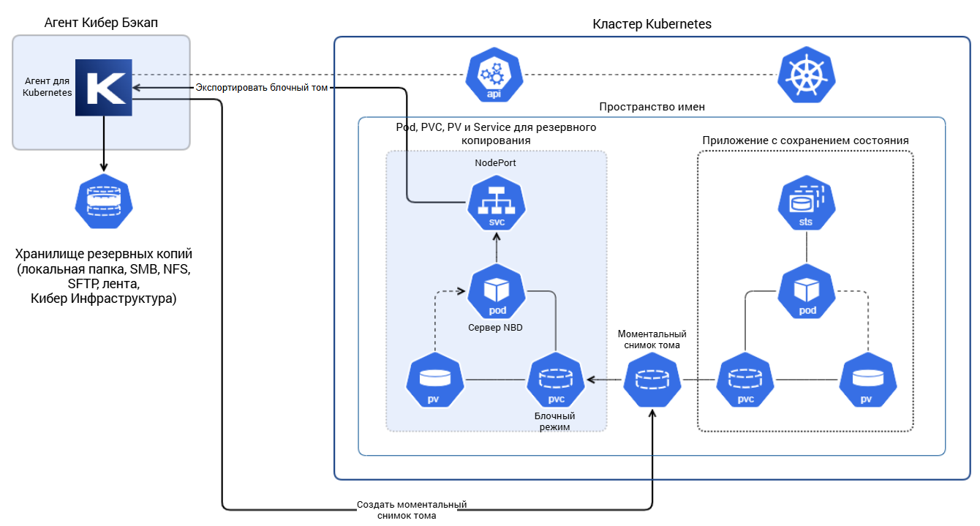Click the stateful application pod icon
The width and height of the screenshot is (980, 526).
(x=807, y=293)
